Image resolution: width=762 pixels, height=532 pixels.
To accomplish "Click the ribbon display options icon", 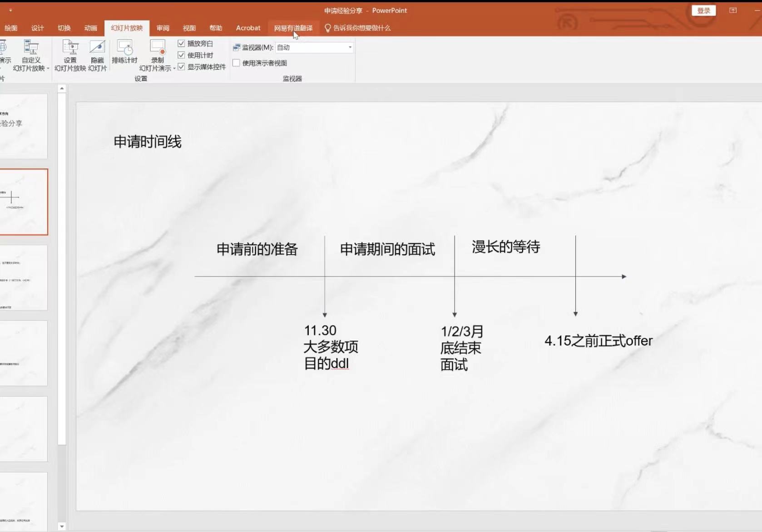I will (x=732, y=10).
